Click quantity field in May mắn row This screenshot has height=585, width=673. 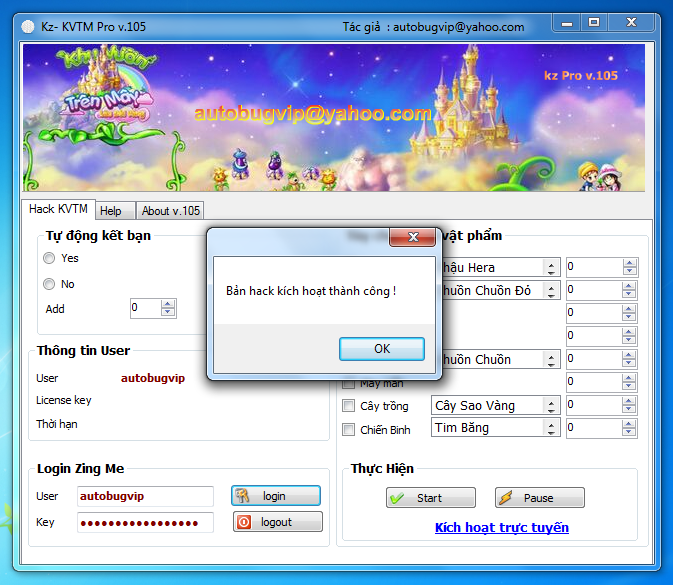594,382
